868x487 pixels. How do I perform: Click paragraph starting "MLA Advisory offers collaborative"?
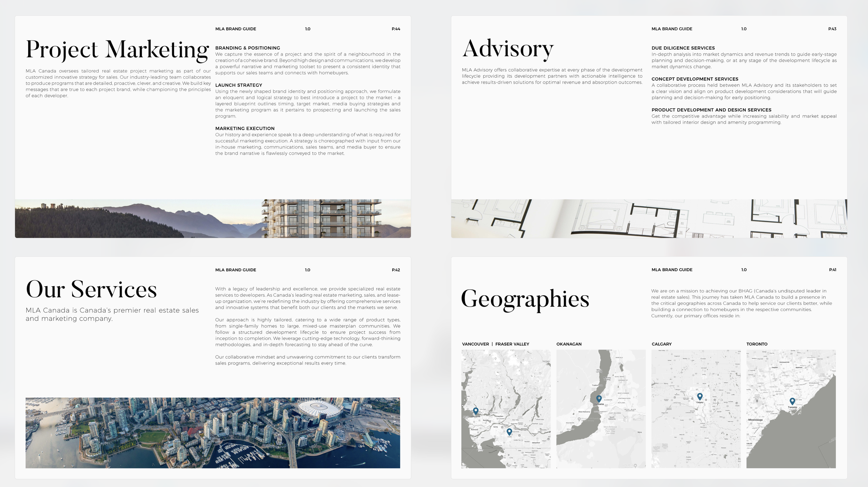[552, 76]
